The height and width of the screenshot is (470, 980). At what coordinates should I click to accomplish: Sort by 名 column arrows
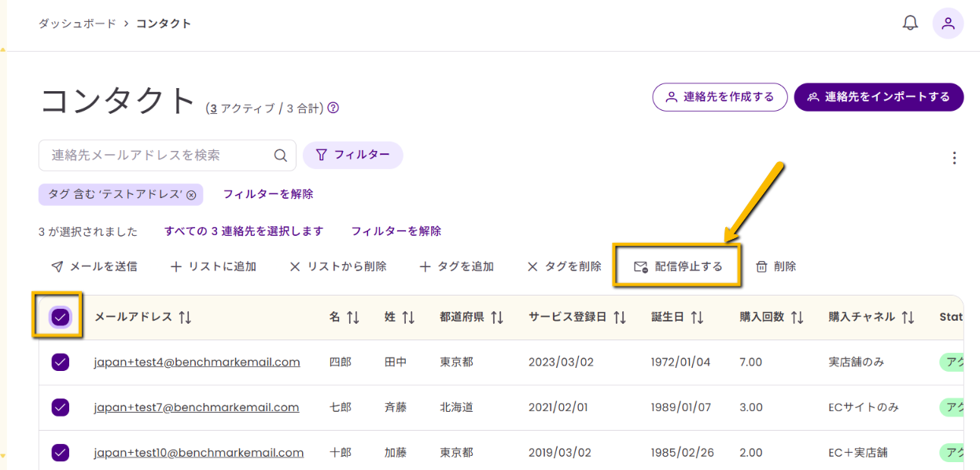tap(353, 318)
